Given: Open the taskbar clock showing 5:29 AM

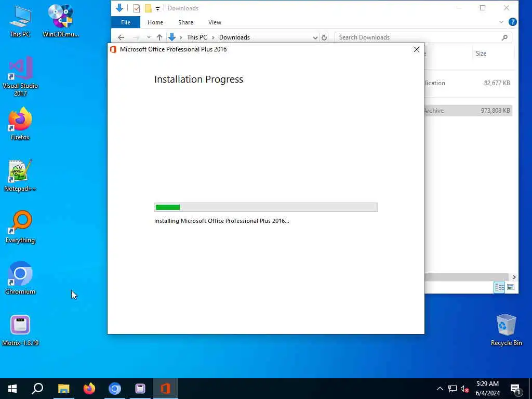Looking at the screenshot, I should [x=487, y=389].
